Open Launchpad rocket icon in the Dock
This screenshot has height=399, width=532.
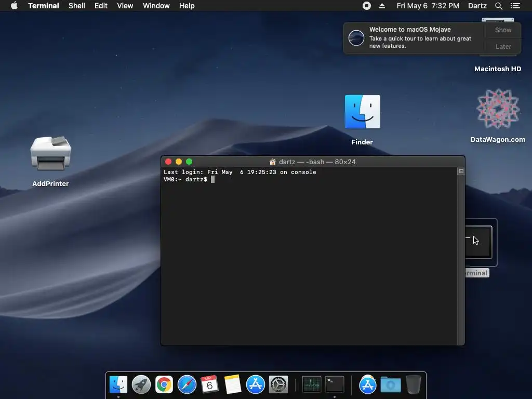141,385
